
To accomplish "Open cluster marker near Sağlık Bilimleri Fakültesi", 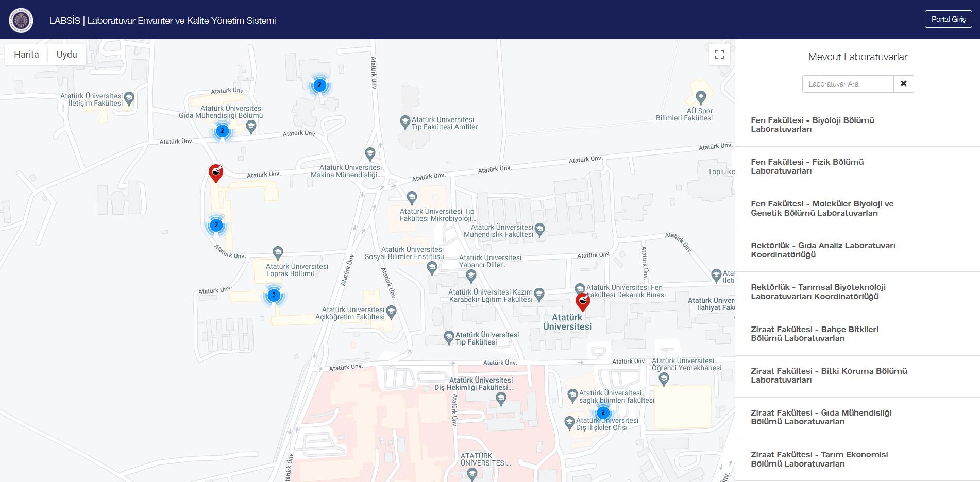I will click(x=603, y=412).
